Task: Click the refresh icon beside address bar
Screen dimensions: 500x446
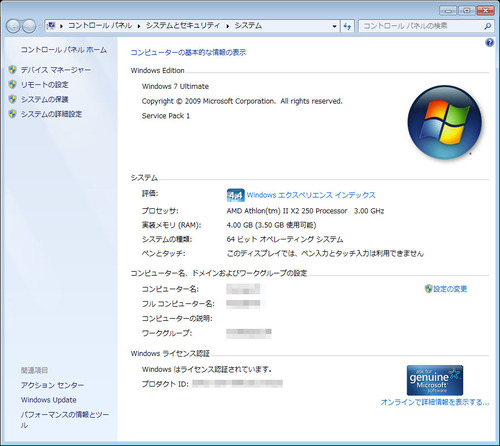Action: (347, 26)
